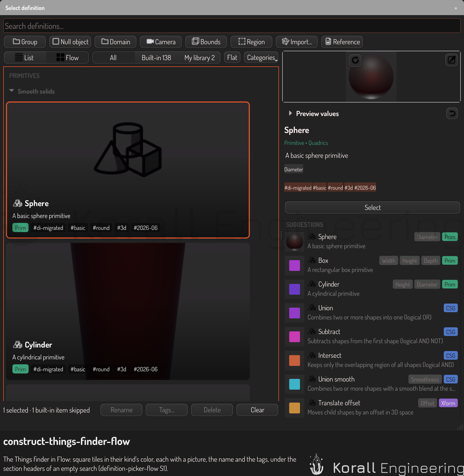The width and height of the screenshot is (464, 476).
Task: Click the Primitive • Quadrics category link
Action: [x=306, y=143]
